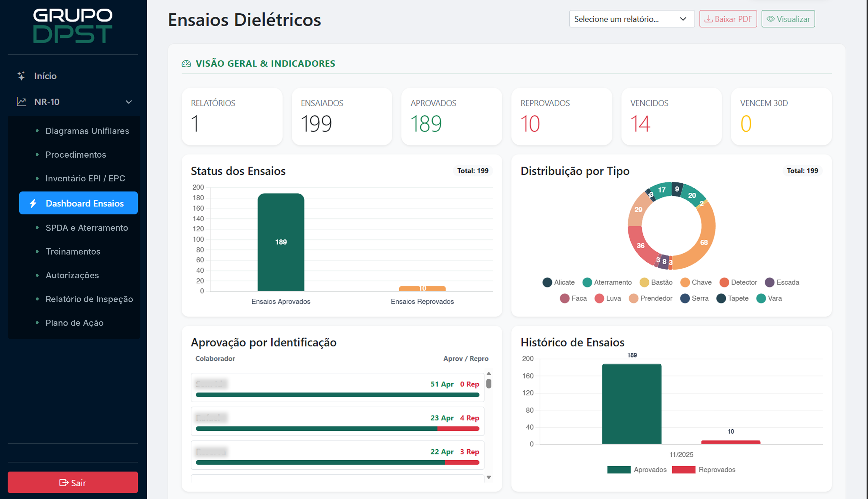Toggle the Escada legend entry
Image resolution: width=868 pixels, height=499 pixels.
click(x=782, y=282)
